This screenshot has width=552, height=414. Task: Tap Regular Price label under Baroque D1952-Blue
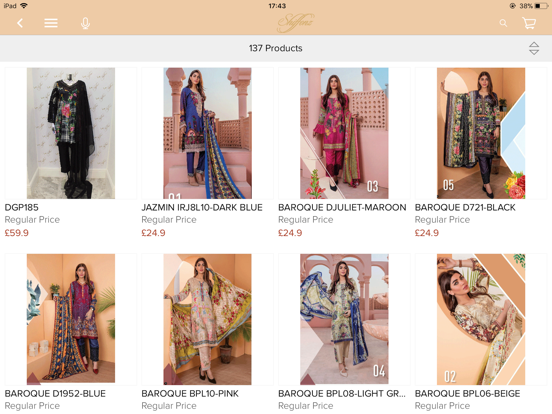(x=32, y=406)
